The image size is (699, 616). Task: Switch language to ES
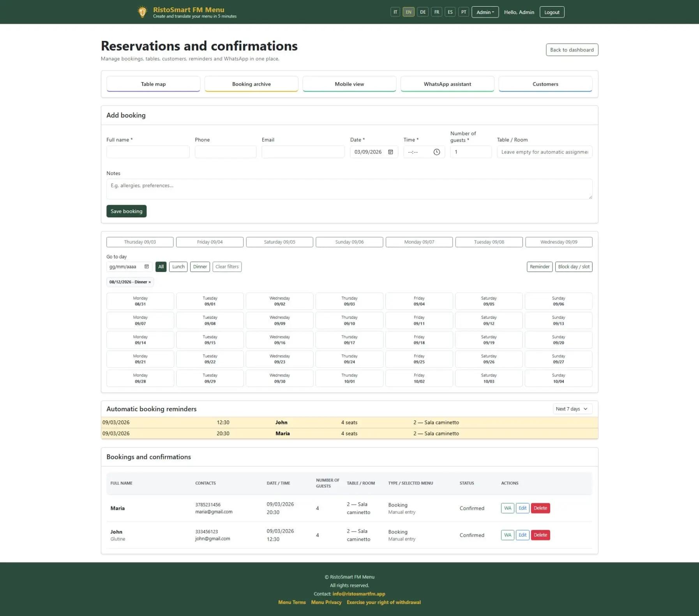[x=450, y=12]
